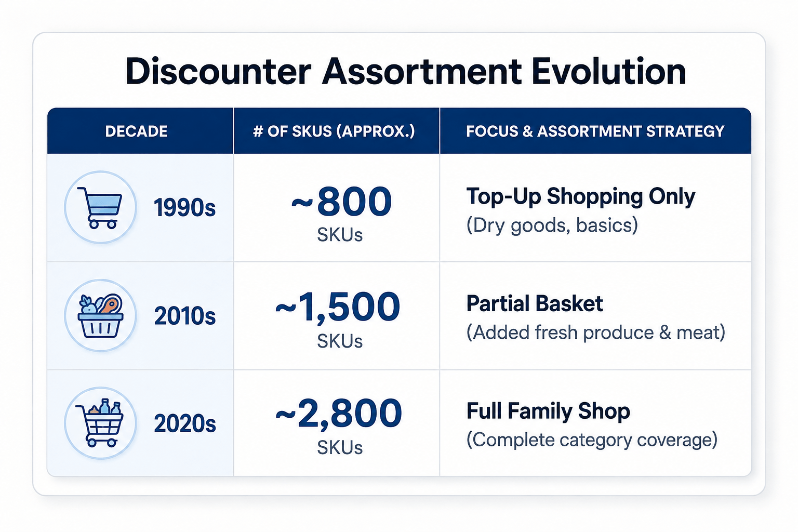
Task: Select the 2010s decade label
Action: click(x=184, y=316)
